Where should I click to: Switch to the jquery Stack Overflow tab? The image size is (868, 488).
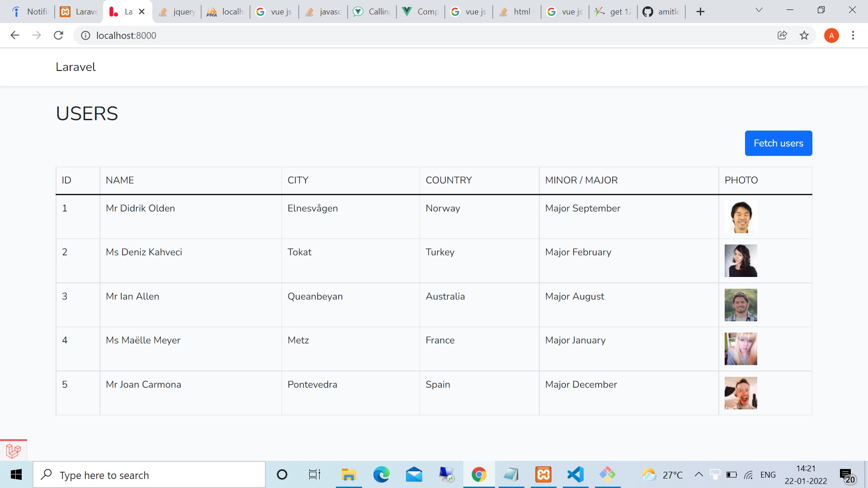tap(178, 12)
